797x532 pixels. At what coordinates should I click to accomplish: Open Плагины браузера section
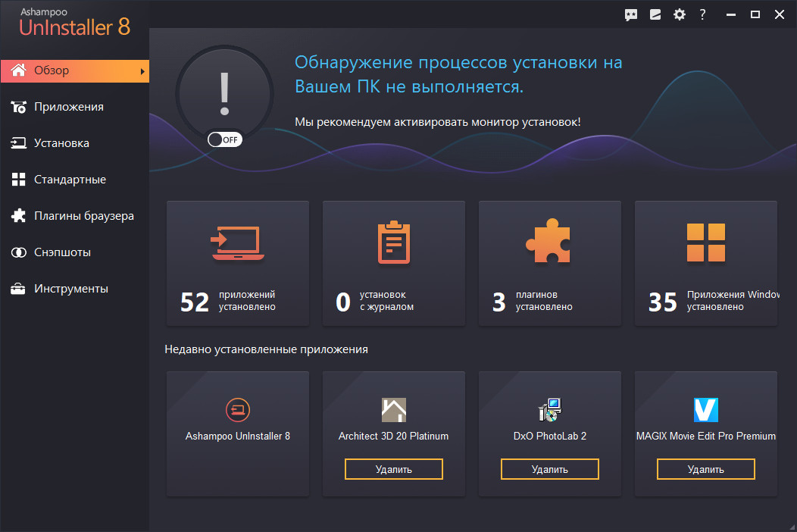click(83, 216)
